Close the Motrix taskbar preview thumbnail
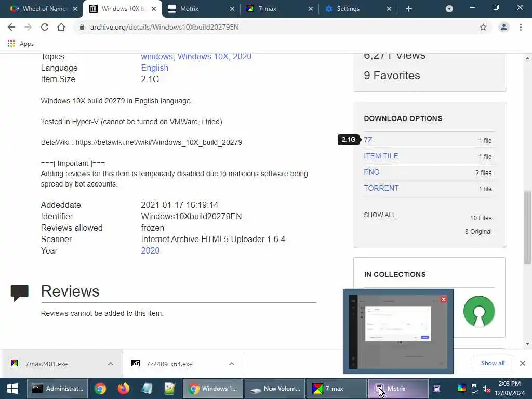The height and width of the screenshot is (399, 532). pyautogui.click(x=443, y=299)
